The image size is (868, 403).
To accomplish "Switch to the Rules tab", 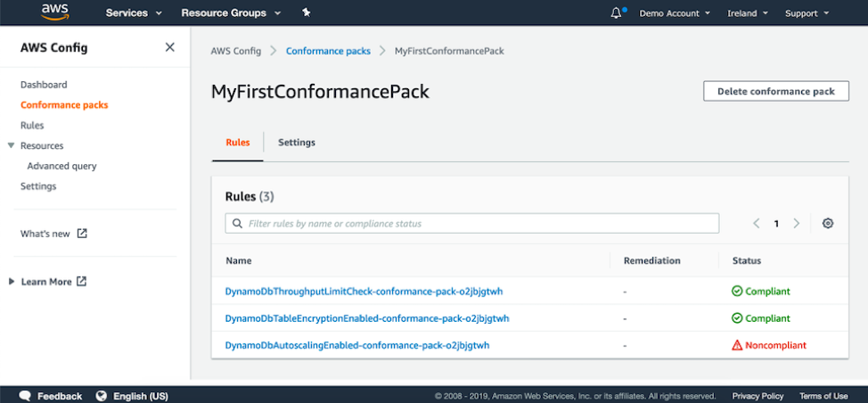I will coord(237,143).
